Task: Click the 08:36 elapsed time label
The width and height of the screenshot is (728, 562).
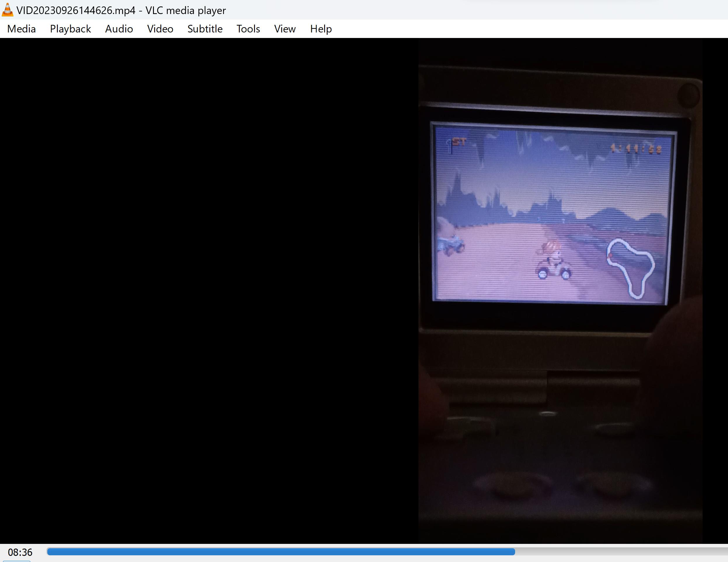Action: click(x=20, y=552)
